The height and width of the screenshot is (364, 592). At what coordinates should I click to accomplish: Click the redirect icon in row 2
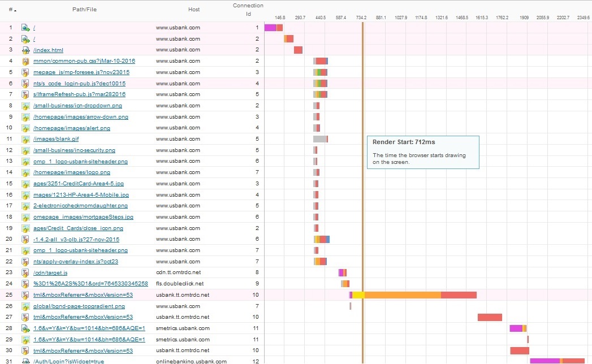click(25, 39)
